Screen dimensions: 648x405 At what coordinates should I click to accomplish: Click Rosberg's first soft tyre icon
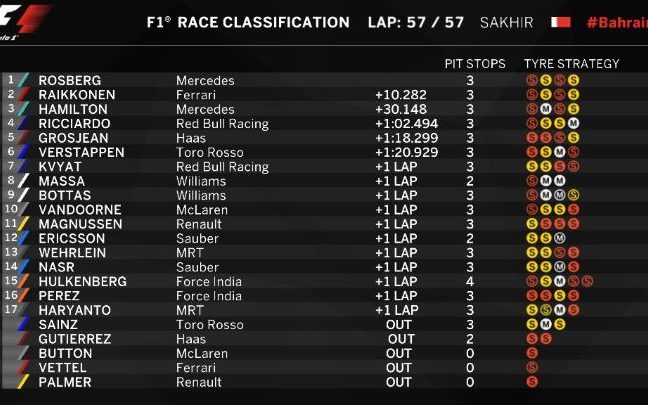point(532,80)
